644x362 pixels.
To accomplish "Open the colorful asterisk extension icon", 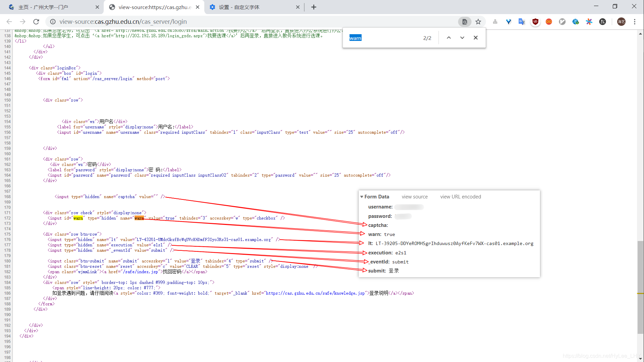I will [589, 22].
